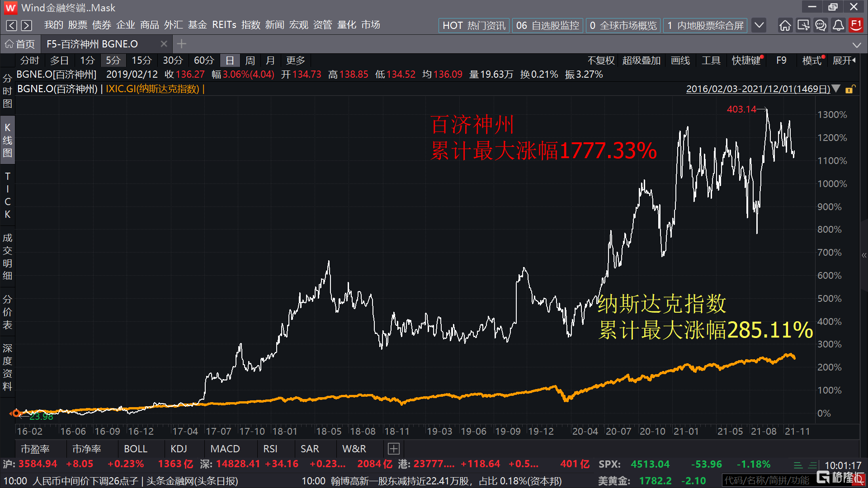Toggle the 60分 period view
Screen dimensions: 868x488
tap(203, 61)
